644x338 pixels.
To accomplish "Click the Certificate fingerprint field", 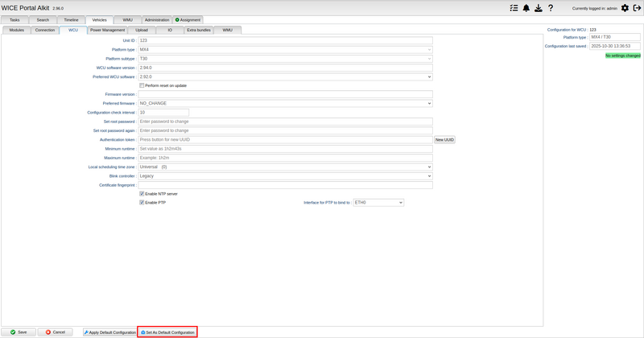I will click(285, 185).
